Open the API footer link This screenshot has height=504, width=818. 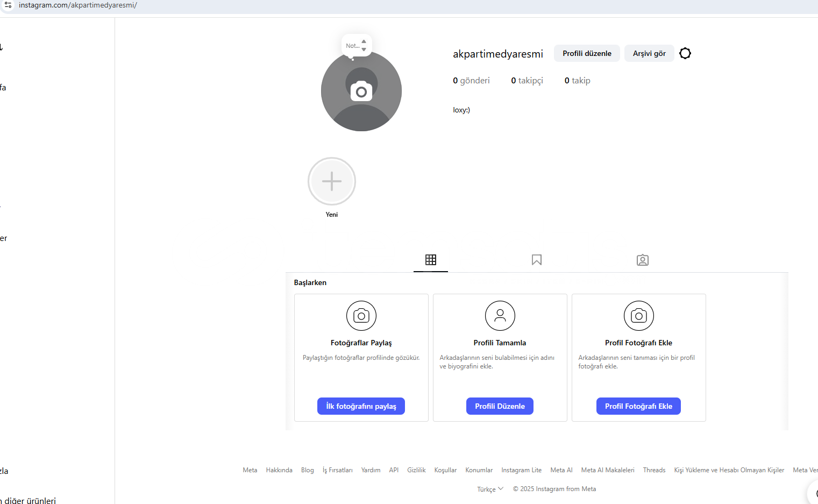(x=394, y=470)
